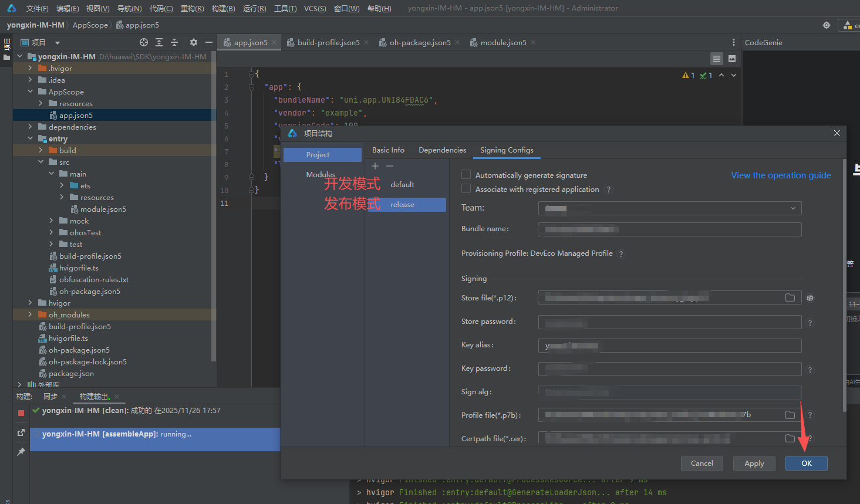Expand the .hvigor folder
Viewport: 860px width, 504px height.
pos(30,68)
